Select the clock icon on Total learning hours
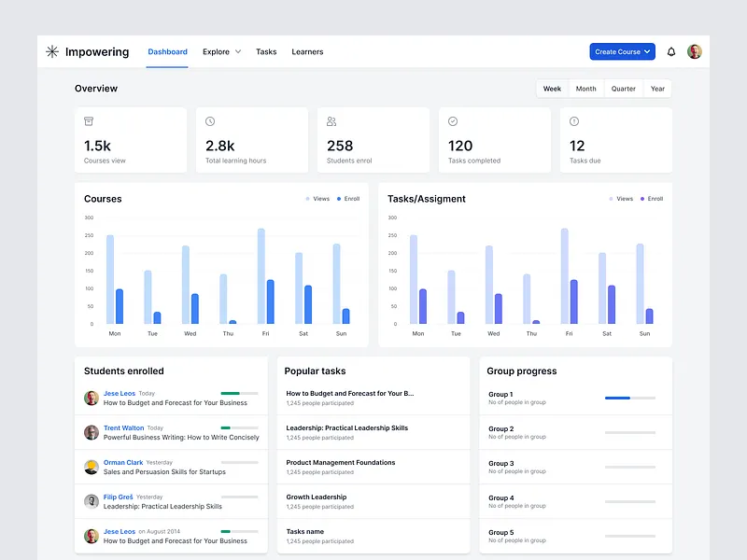Image resolution: width=747 pixels, height=560 pixels. 210,121
